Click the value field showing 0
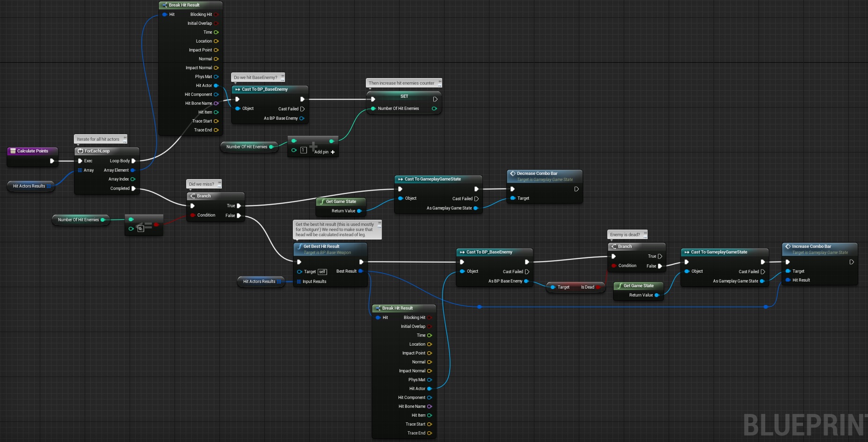This screenshot has height=442, width=868. click(x=140, y=229)
